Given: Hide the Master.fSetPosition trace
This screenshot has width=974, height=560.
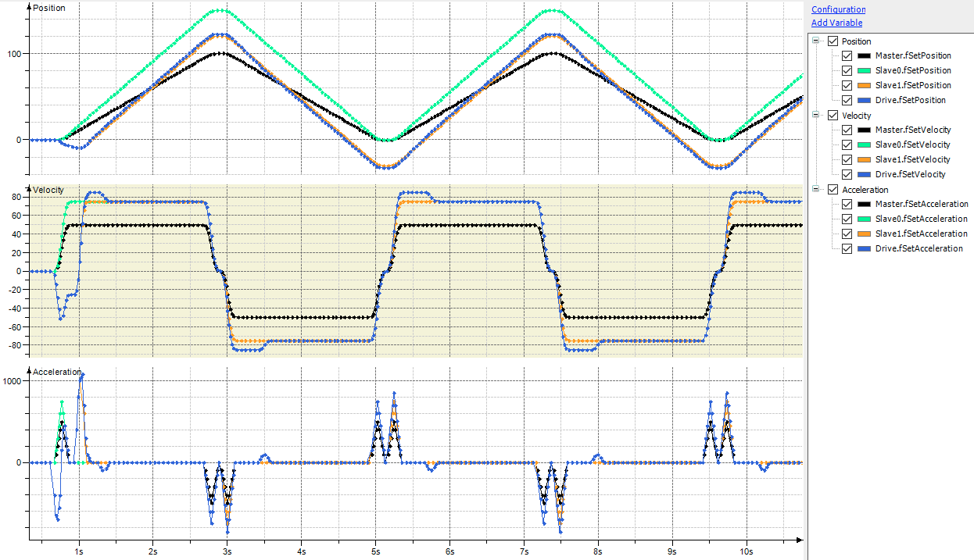Looking at the screenshot, I should click(x=847, y=56).
